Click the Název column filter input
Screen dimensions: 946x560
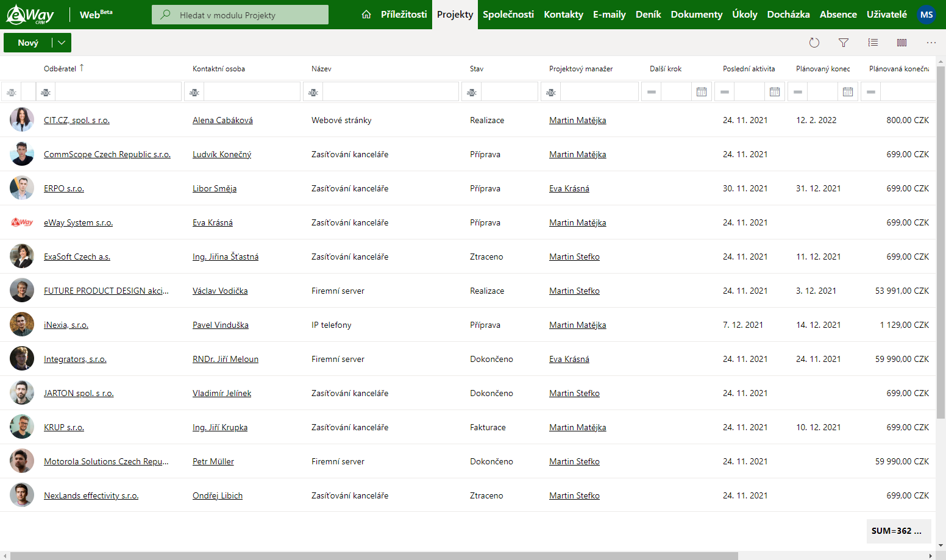pos(390,92)
